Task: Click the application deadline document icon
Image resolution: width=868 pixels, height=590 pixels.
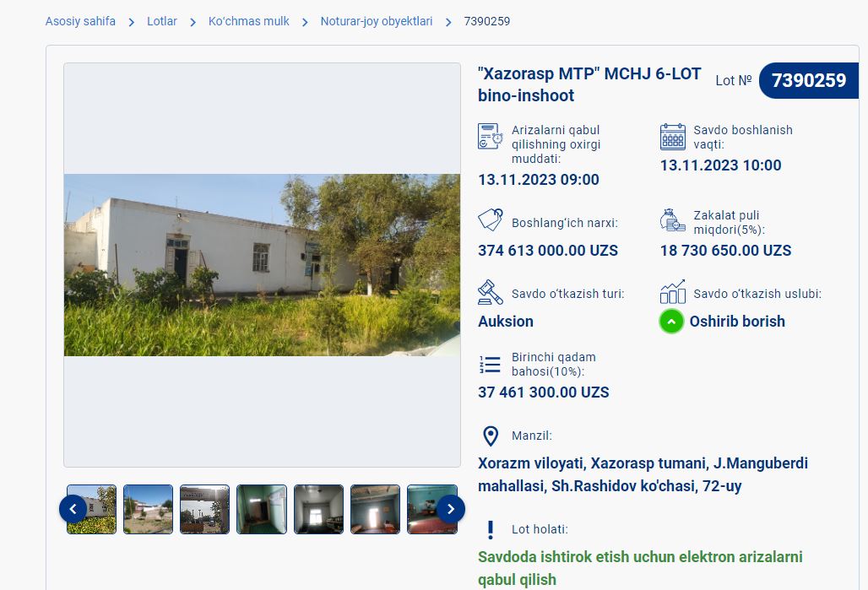Action: [x=490, y=137]
